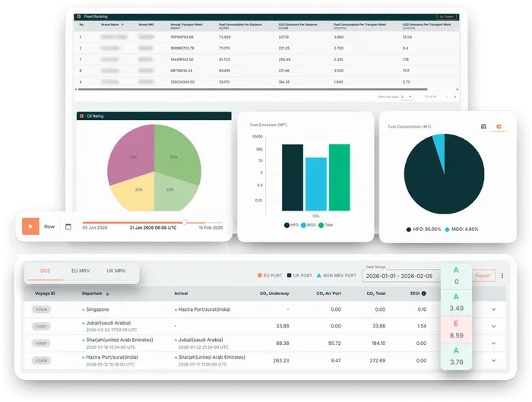Image resolution: width=532 pixels, height=402 pixels.
Task: Open the Rows per page dropdown
Action: coord(407,97)
